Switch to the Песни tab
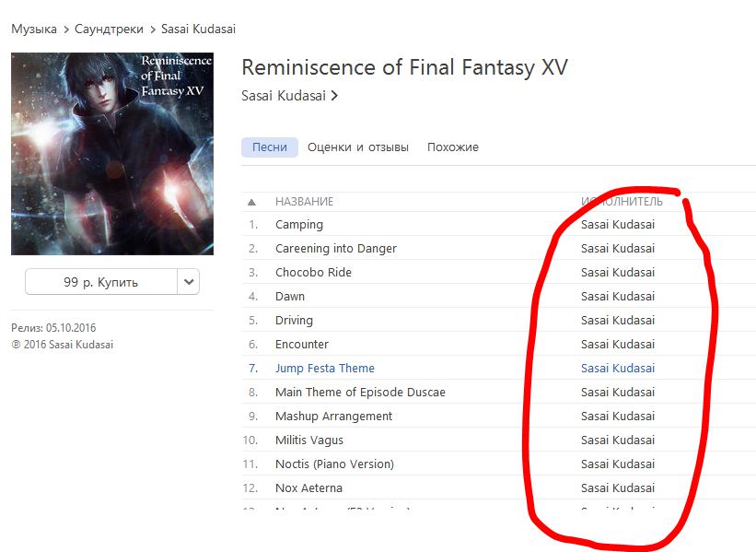 coord(270,147)
